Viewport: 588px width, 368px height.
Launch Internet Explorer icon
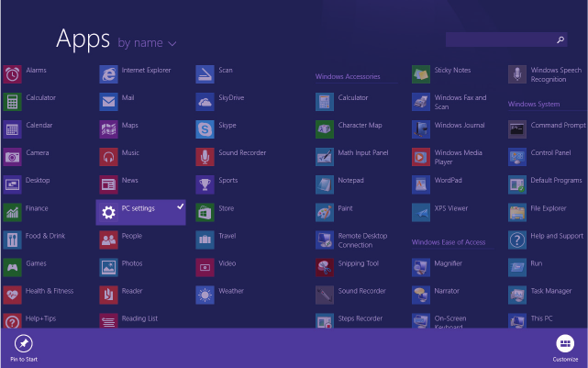[x=108, y=74]
